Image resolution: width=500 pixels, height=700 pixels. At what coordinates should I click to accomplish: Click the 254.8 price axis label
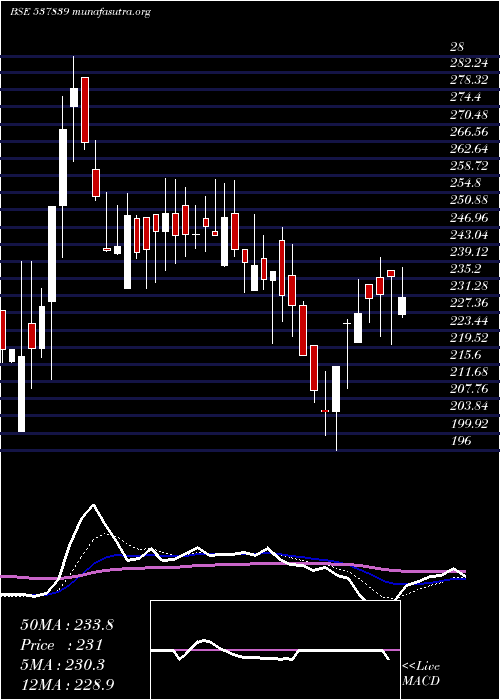coord(465,183)
